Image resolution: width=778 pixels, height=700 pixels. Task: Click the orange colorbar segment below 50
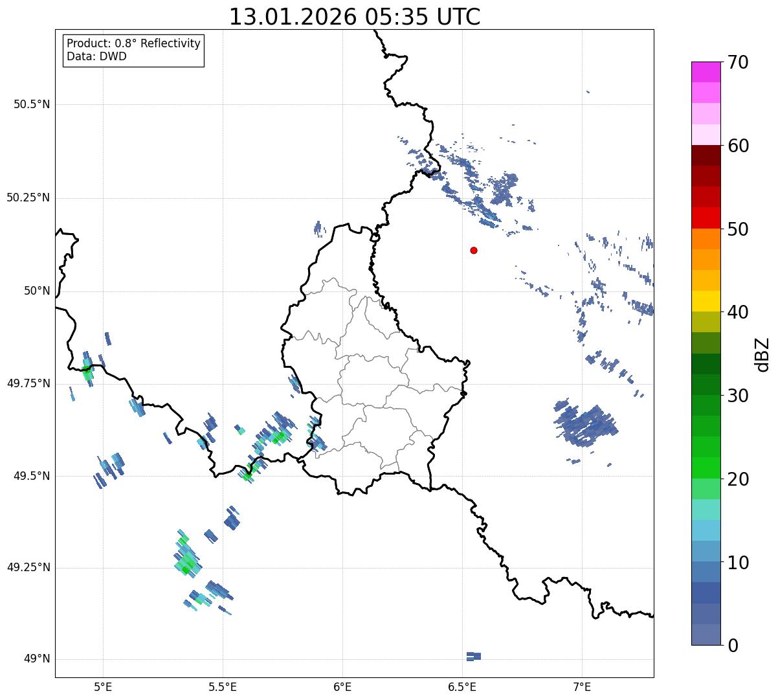click(x=706, y=239)
